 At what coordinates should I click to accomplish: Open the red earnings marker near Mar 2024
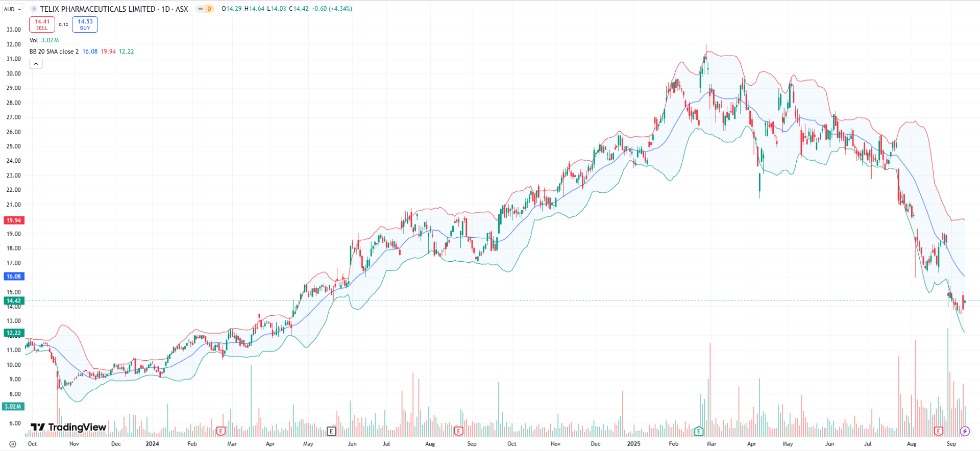(220, 431)
